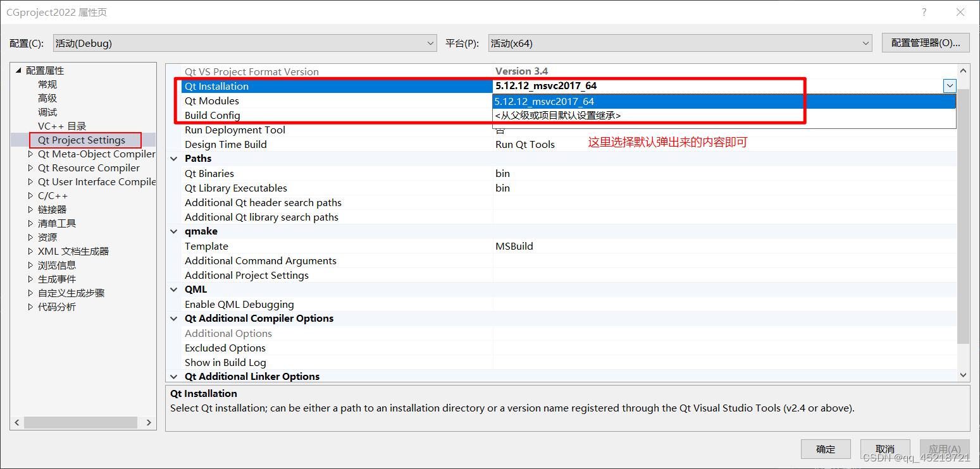Open the 配置(C) configuration dropdown

tap(245, 43)
